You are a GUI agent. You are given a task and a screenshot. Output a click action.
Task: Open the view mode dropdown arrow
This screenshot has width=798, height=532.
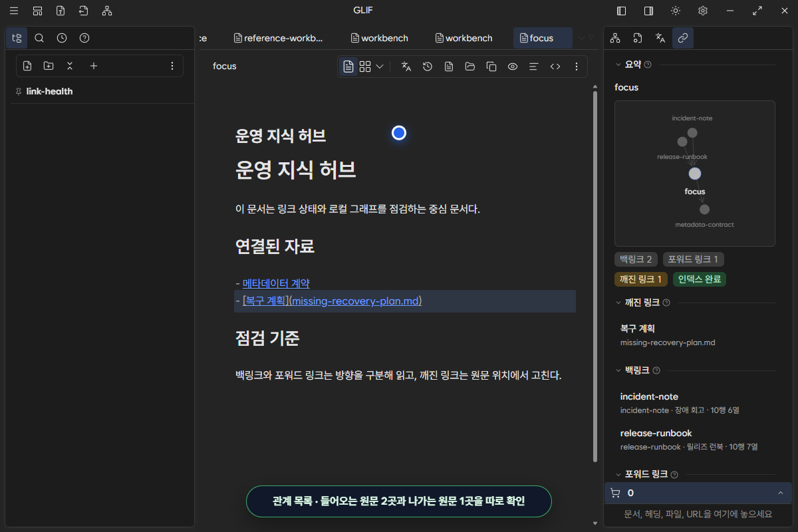point(380,66)
